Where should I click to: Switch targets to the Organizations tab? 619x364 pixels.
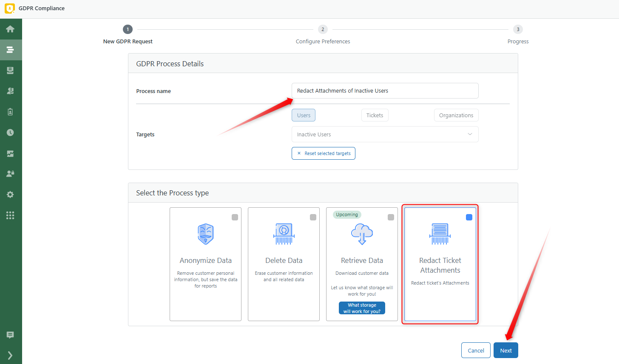point(456,115)
